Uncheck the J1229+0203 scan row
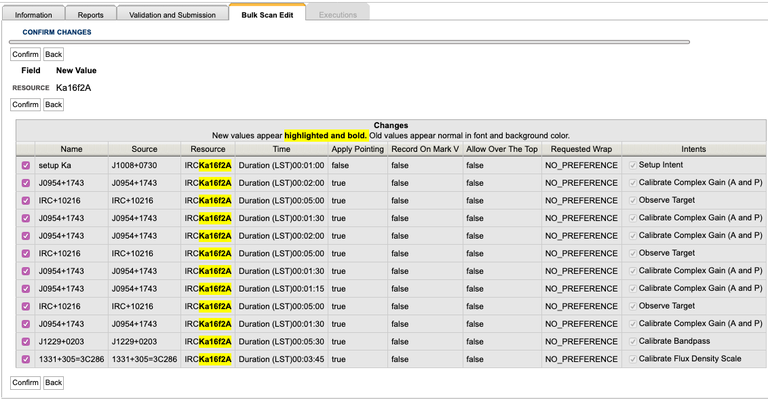Viewport: 768px width, 400px height. click(26, 341)
